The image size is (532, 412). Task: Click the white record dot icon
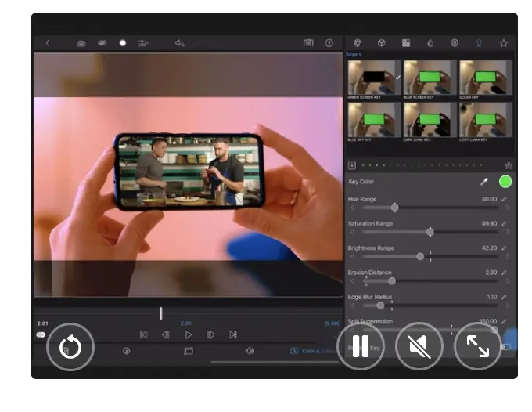tap(123, 43)
